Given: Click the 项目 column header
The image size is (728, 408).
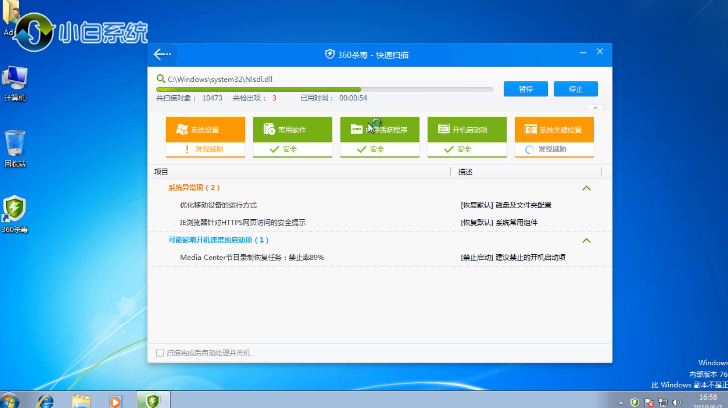Looking at the screenshot, I should click(162, 172).
